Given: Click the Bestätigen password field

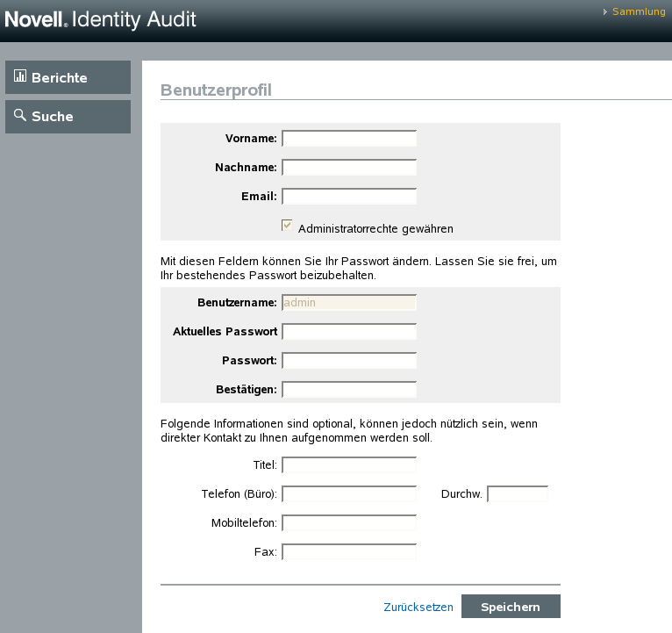Looking at the screenshot, I should (349, 389).
